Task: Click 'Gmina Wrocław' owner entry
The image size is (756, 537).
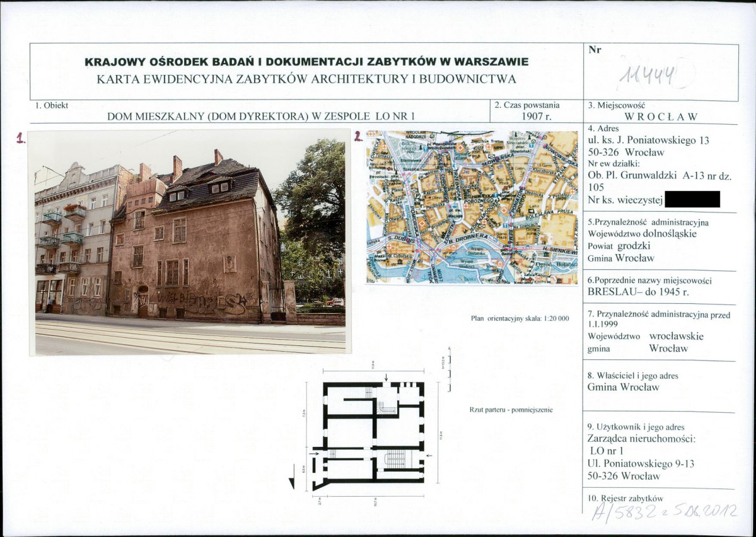Action: pos(623,387)
